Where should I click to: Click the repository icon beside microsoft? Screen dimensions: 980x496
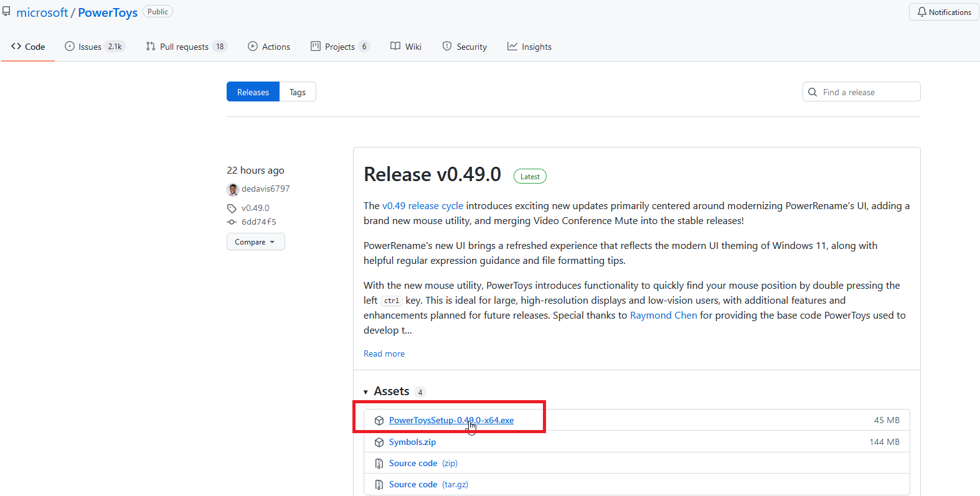(x=6, y=12)
